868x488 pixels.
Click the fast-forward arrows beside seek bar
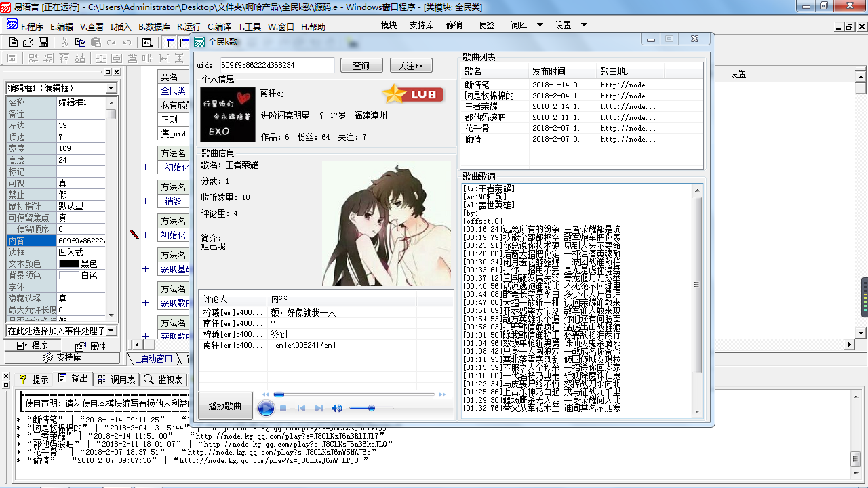point(442,394)
